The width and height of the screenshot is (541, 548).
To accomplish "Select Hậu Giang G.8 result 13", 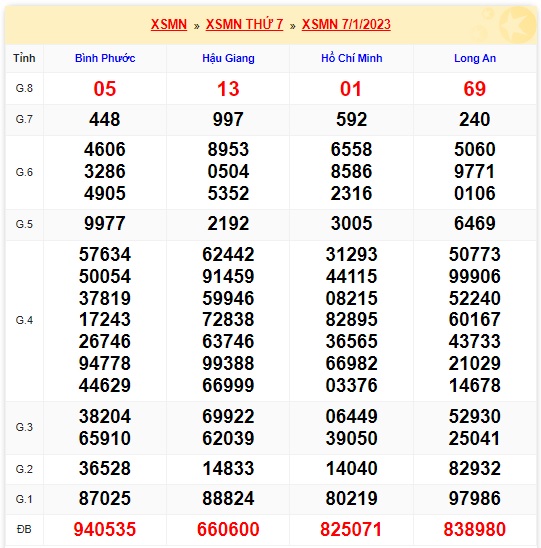I will tap(228, 89).
